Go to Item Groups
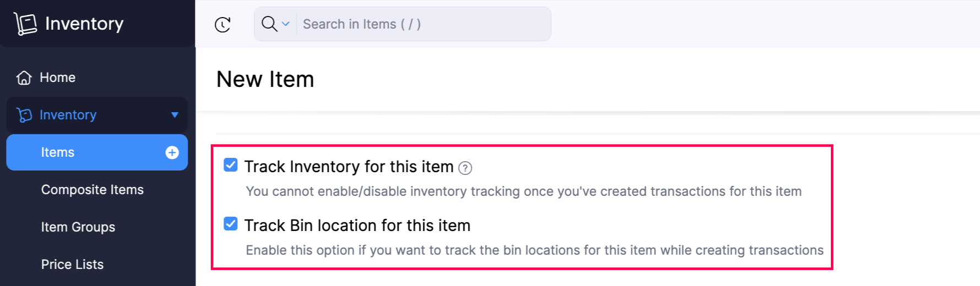980x286 pixels. [x=78, y=227]
